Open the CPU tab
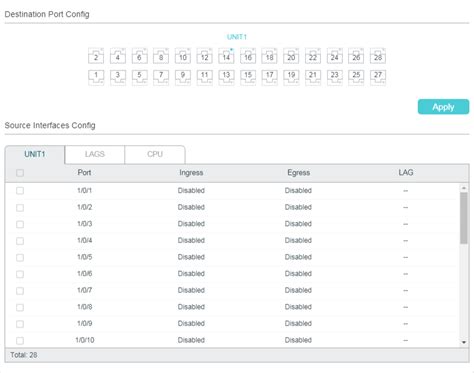Screen dimensions: 474x373 (x=155, y=154)
